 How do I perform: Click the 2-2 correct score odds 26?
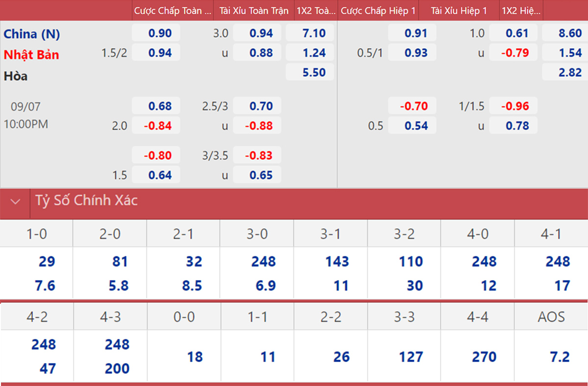tap(341, 357)
